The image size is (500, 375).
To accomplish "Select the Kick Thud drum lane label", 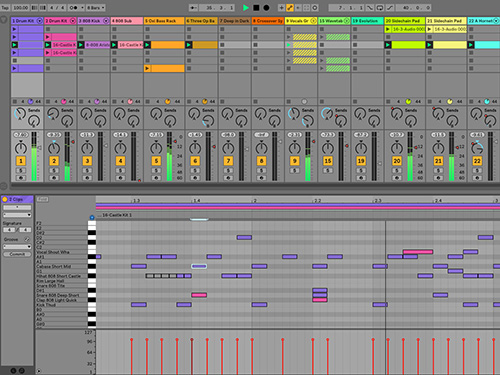I will click(x=46, y=305).
